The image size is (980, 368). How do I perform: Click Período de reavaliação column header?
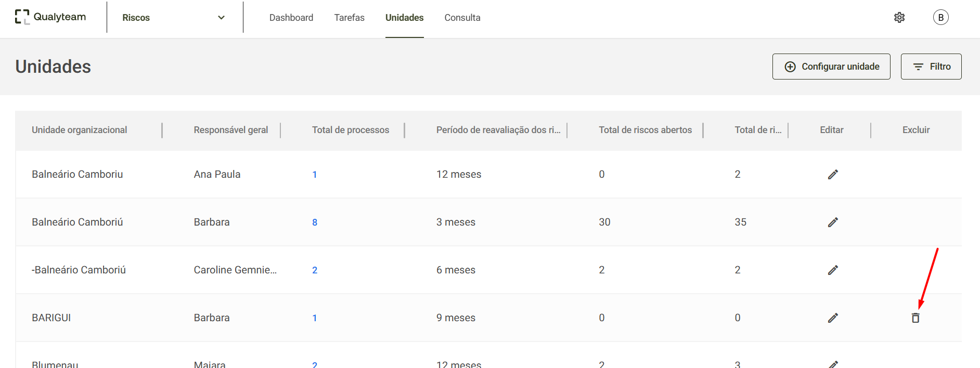498,130
